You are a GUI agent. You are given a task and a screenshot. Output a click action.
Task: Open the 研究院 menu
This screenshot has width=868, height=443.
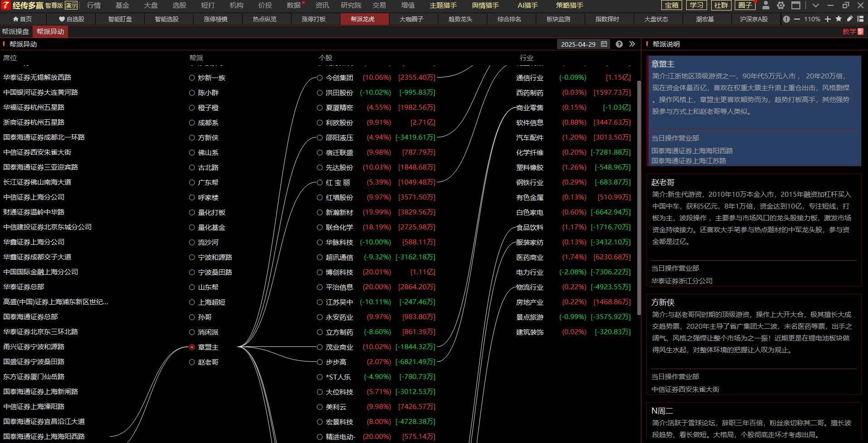click(x=351, y=5)
